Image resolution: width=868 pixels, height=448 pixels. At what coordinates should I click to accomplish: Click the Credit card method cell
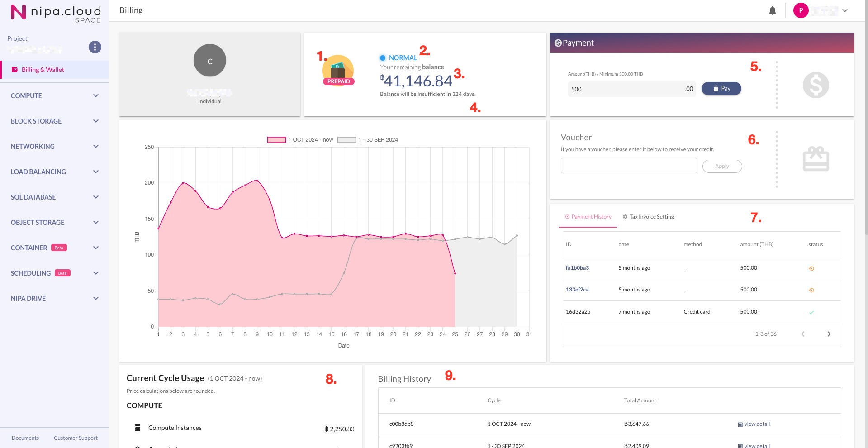tap(697, 312)
